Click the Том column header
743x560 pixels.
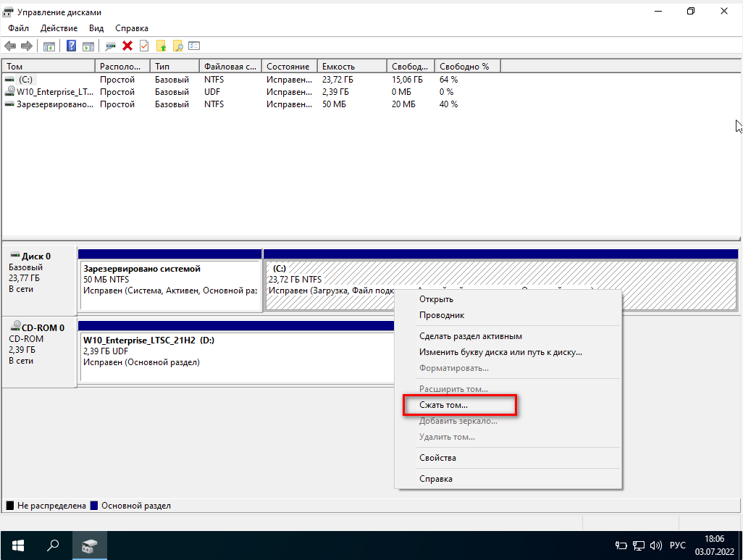tap(48, 66)
